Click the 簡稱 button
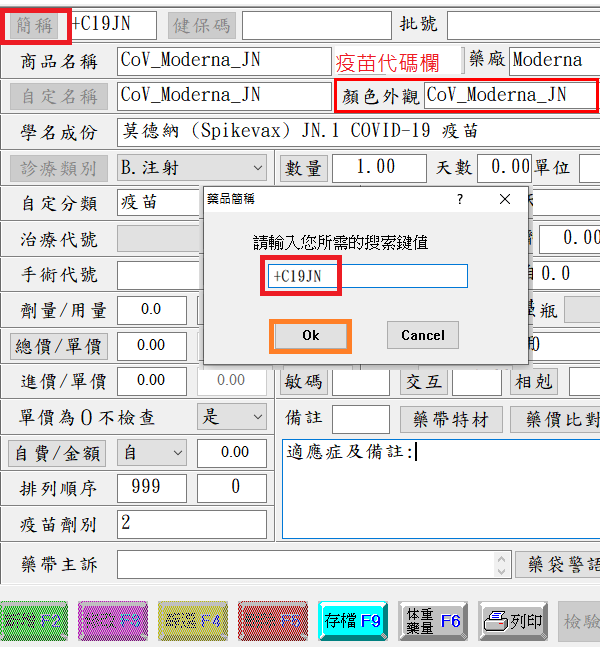This screenshot has height=647, width=600. point(34,25)
